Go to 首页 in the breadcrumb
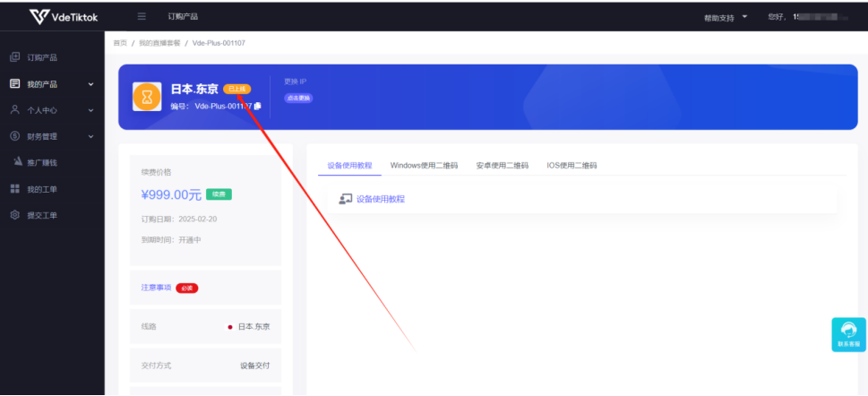868x396 pixels. click(120, 43)
